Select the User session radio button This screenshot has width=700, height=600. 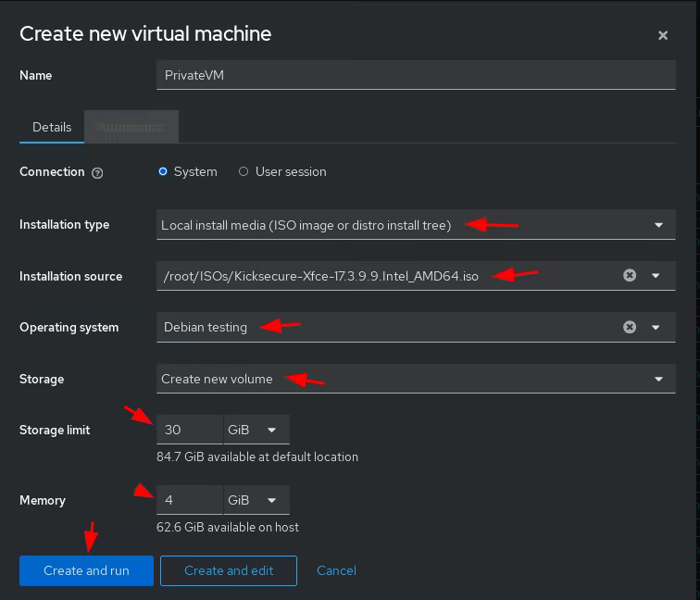point(244,171)
